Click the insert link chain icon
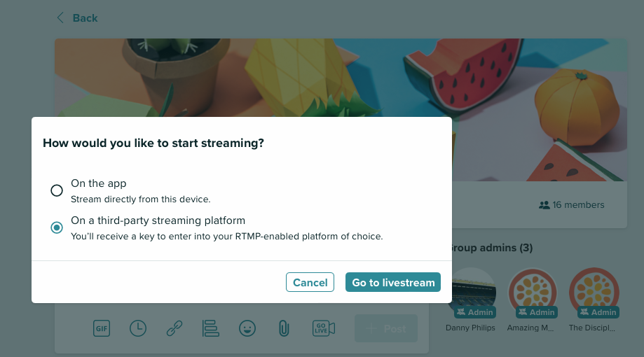The width and height of the screenshot is (644, 357). 174,328
